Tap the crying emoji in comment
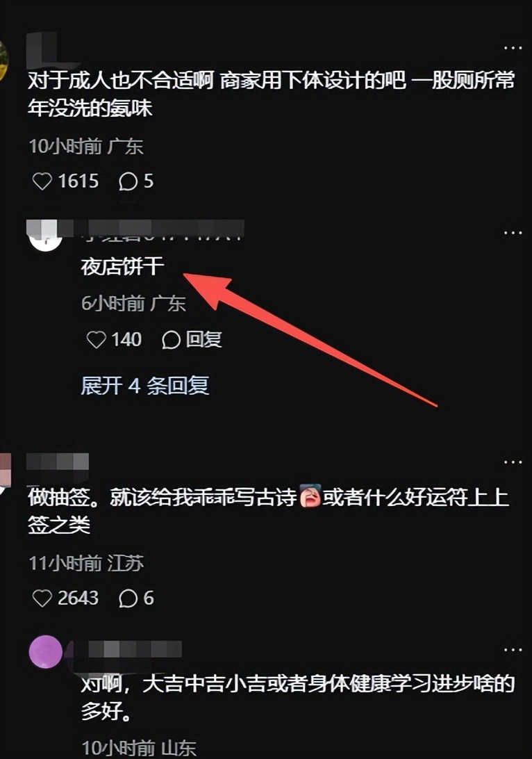 [x=310, y=497]
